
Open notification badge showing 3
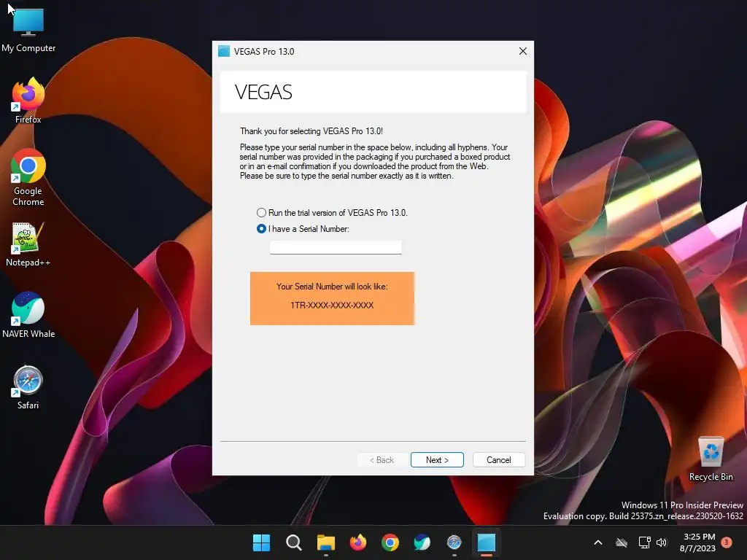[727, 542]
